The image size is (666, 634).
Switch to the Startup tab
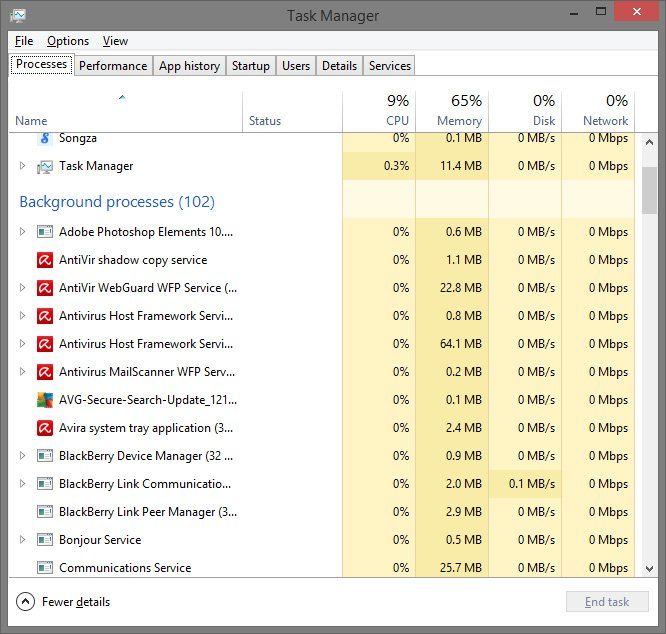point(251,66)
